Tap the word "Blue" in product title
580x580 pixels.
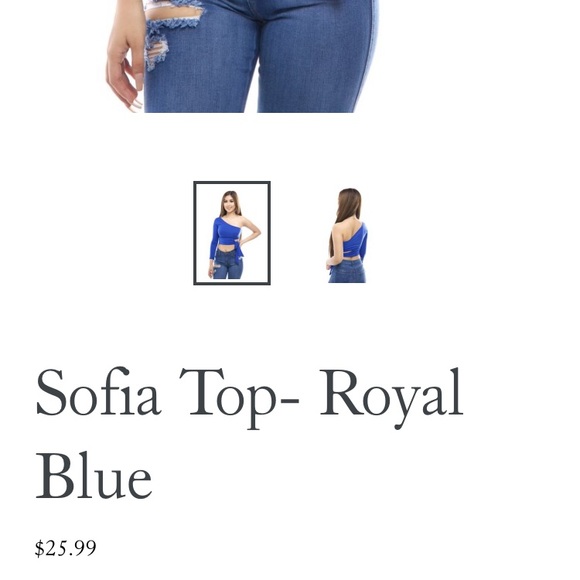tap(94, 475)
